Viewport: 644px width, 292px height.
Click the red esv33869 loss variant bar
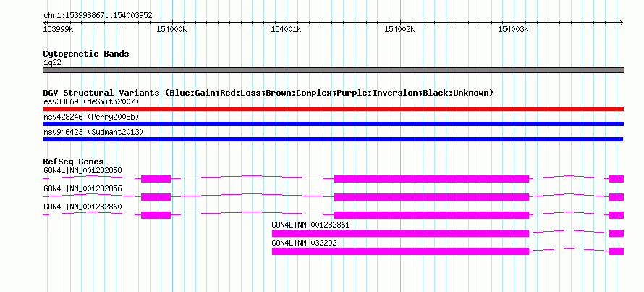click(x=333, y=109)
